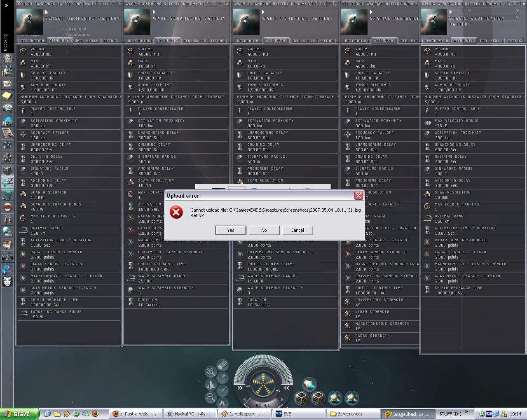Open the triangle menu in Sensor Dampening Battery window
Viewport: 527px width, 420px height.
coord(47,12)
